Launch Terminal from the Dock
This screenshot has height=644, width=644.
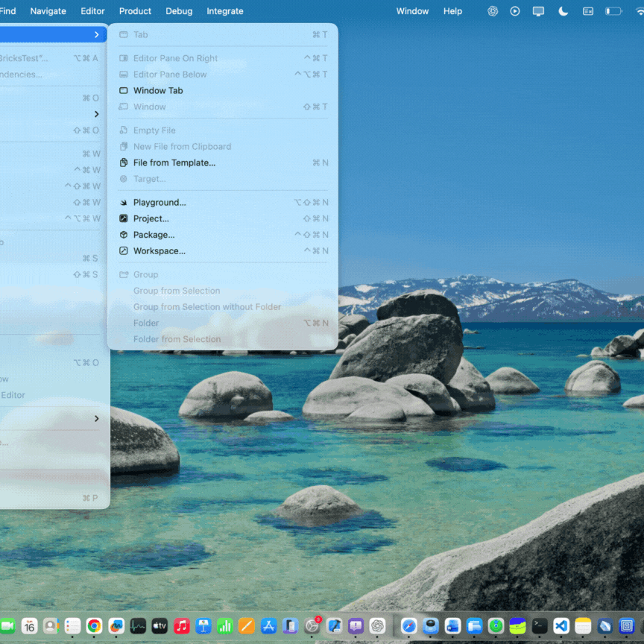[x=541, y=628]
